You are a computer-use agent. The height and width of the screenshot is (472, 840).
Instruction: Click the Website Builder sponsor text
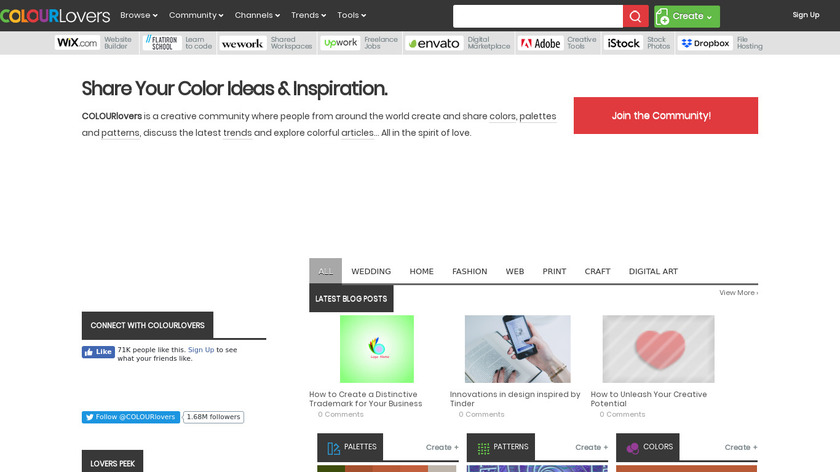pos(118,43)
